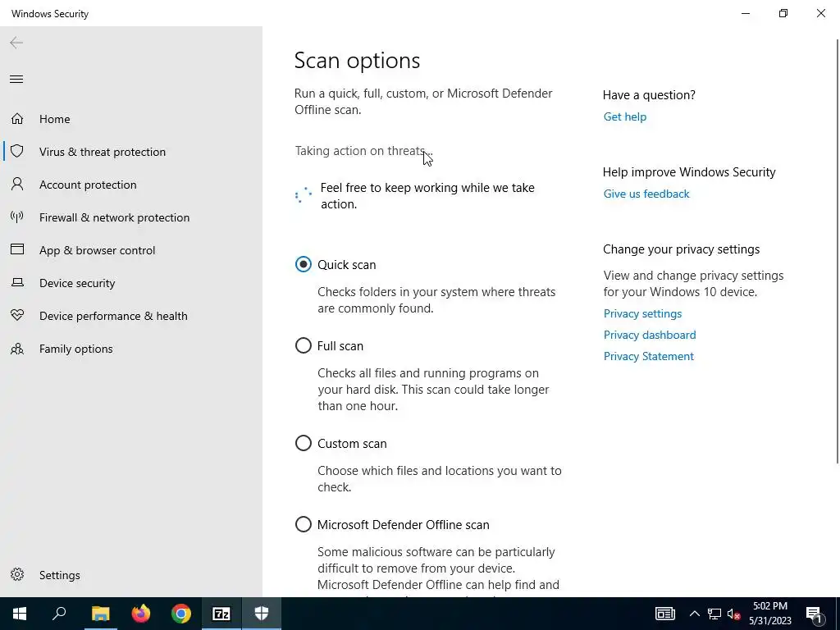Open Account protection section

pos(88,185)
